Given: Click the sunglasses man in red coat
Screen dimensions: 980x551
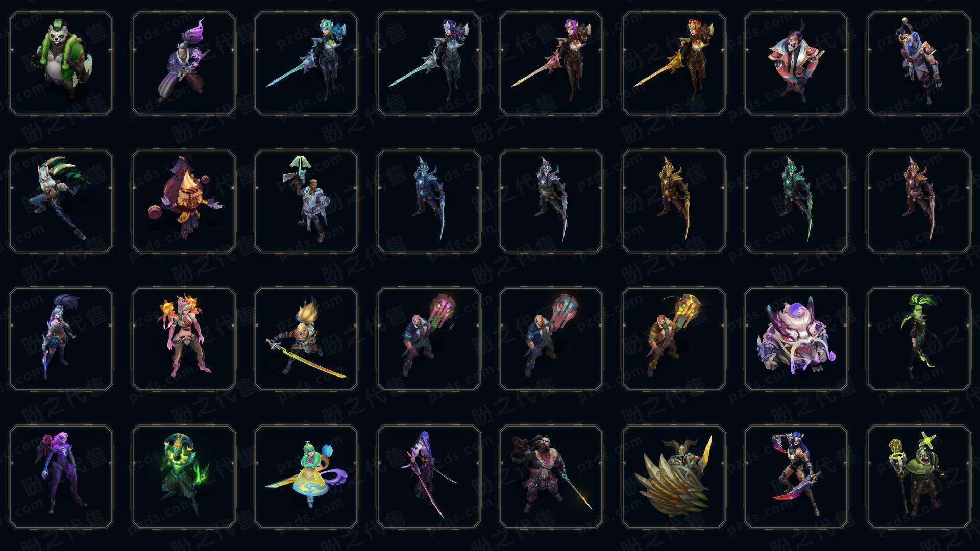Looking at the screenshot, I should (796, 64).
